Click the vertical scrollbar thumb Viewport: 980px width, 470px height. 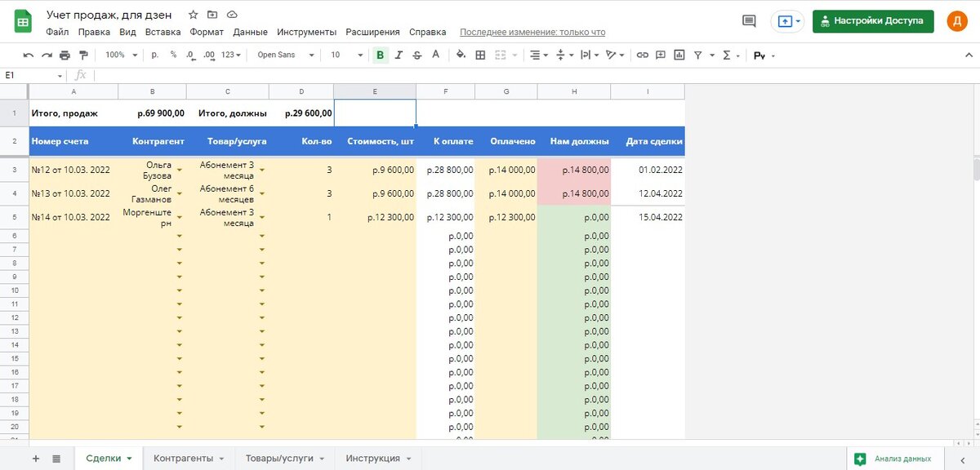tap(975, 169)
